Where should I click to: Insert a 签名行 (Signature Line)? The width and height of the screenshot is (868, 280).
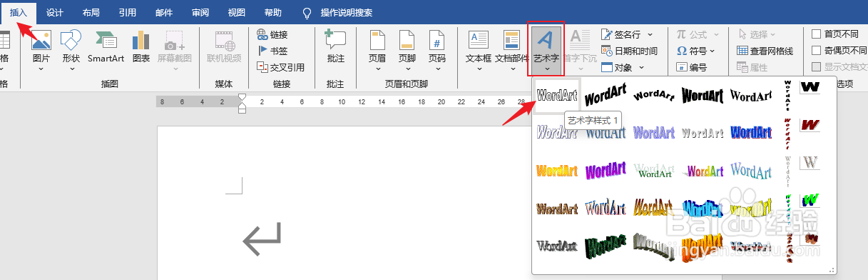point(621,34)
